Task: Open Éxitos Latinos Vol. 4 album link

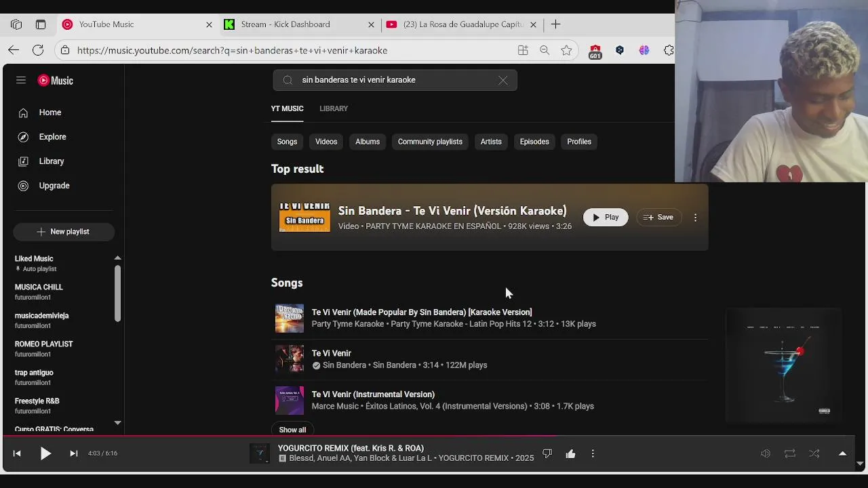Action: click(x=446, y=406)
